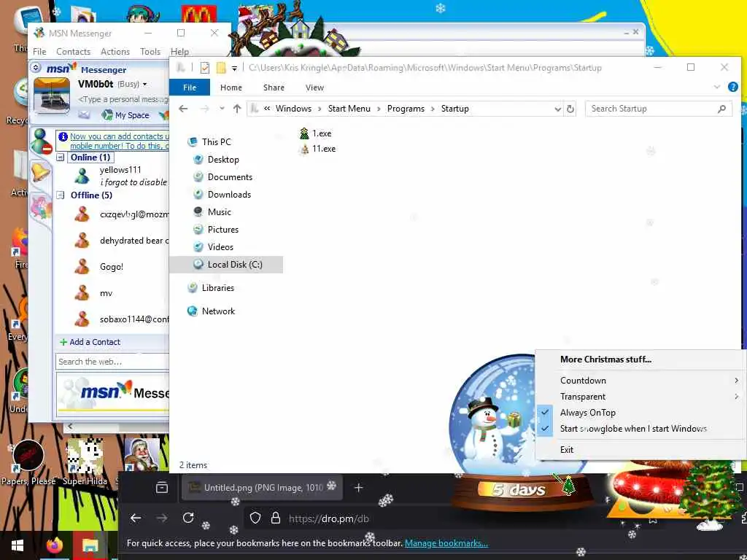The image size is (747, 560).
Task: Click Manage bookmarks link in Firefox
Action: (446, 542)
